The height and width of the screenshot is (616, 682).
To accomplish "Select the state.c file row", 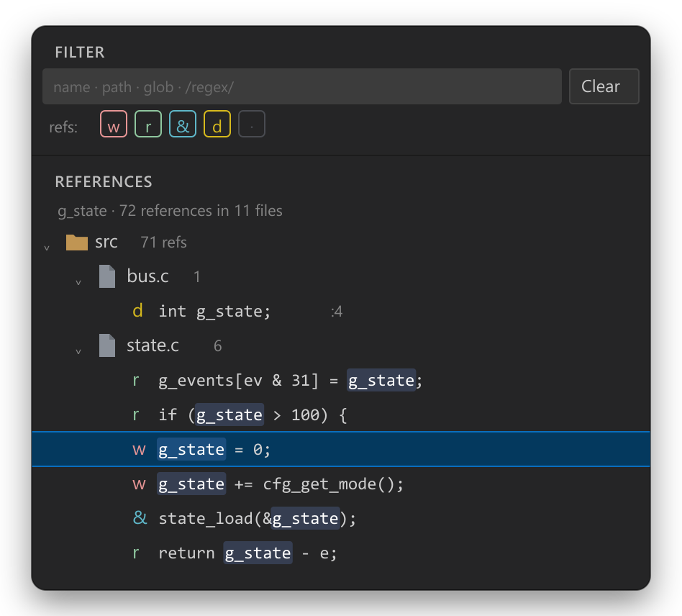I will click(x=341, y=345).
